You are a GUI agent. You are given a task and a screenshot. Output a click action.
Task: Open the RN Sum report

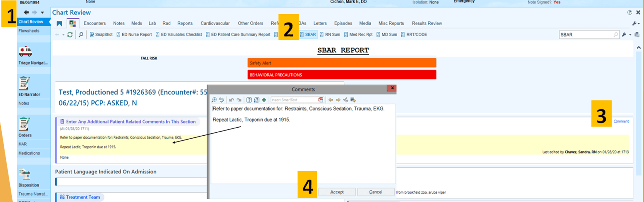(330, 35)
